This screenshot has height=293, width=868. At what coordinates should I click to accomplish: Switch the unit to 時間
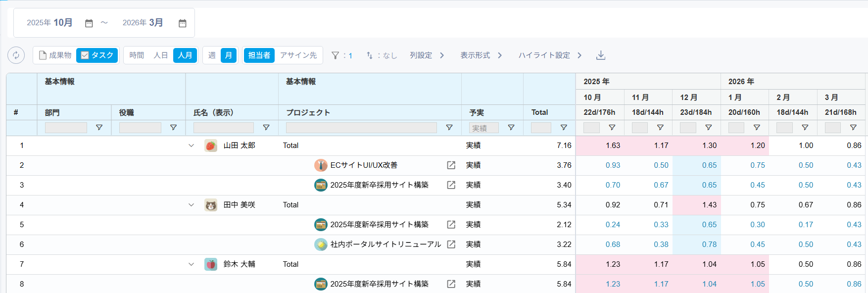pos(137,55)
